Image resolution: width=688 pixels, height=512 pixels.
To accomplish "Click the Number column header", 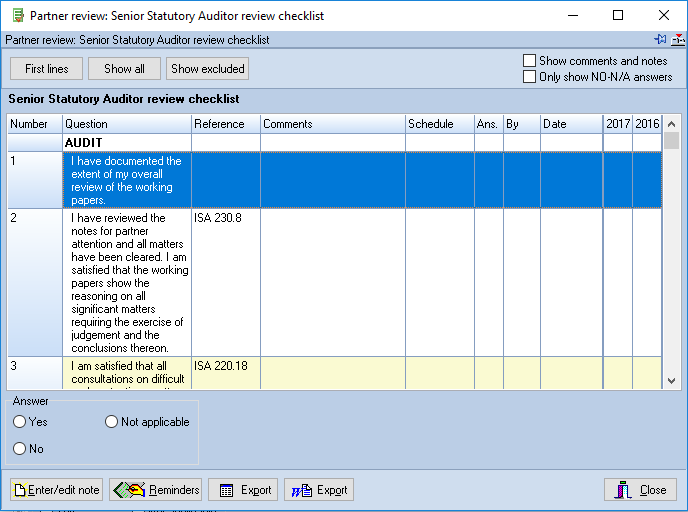I will (35, 124).
